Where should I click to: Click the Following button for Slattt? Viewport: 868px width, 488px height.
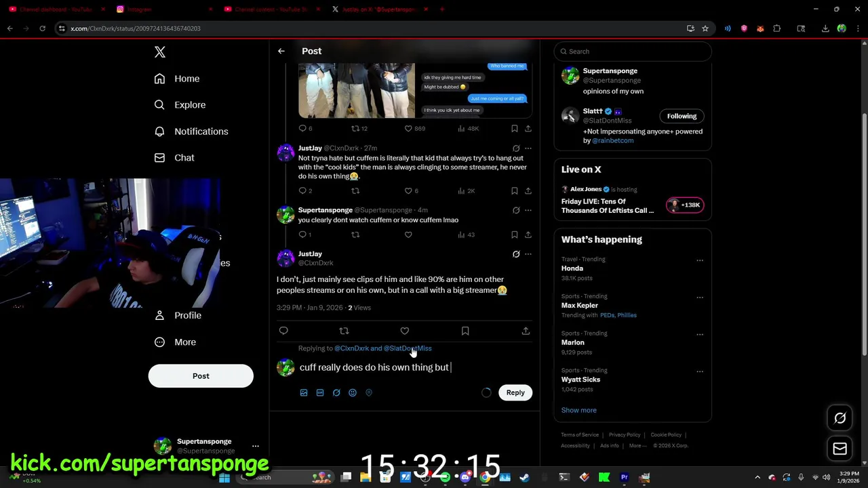pos(682,116)
